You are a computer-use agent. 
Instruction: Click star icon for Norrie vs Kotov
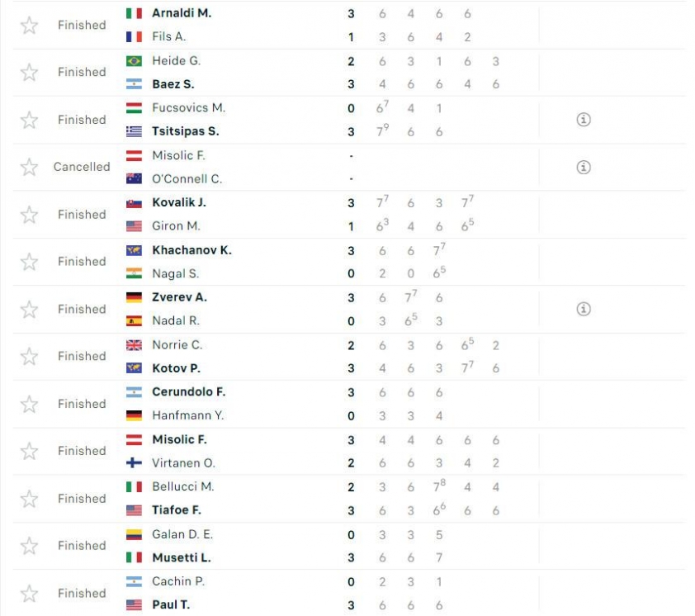tap(29, 356)
